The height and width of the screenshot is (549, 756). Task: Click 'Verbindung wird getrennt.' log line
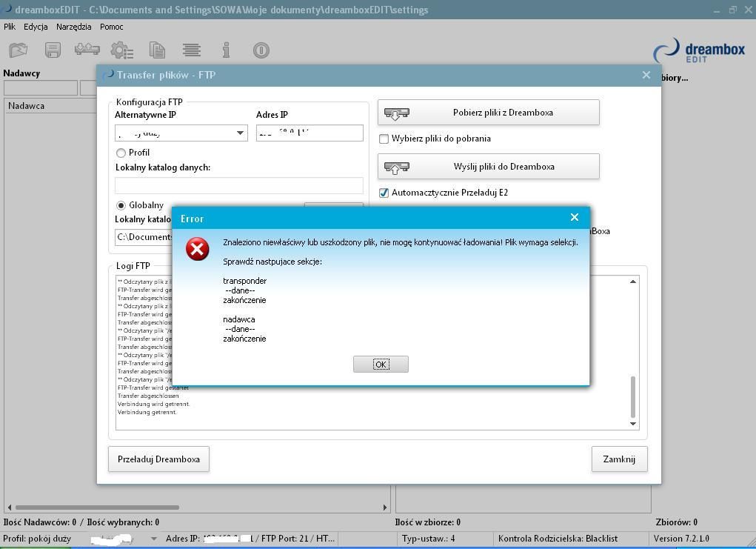point(154,405)
